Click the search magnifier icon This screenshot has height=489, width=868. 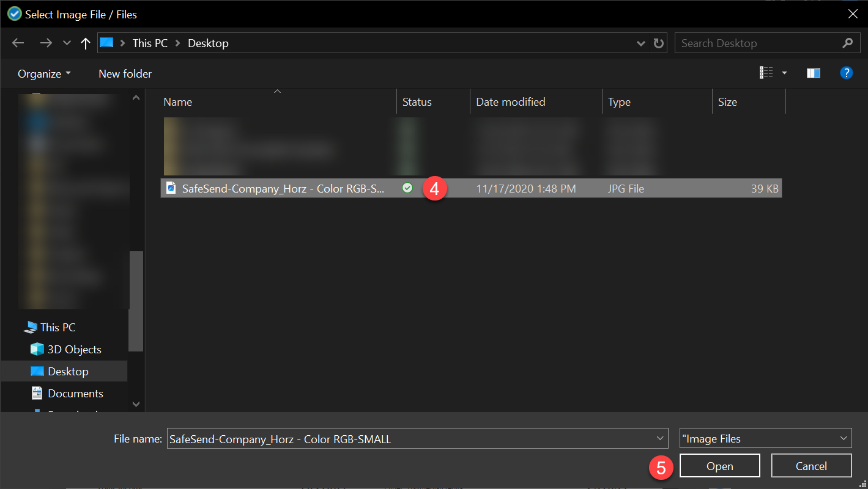point(847,43)
